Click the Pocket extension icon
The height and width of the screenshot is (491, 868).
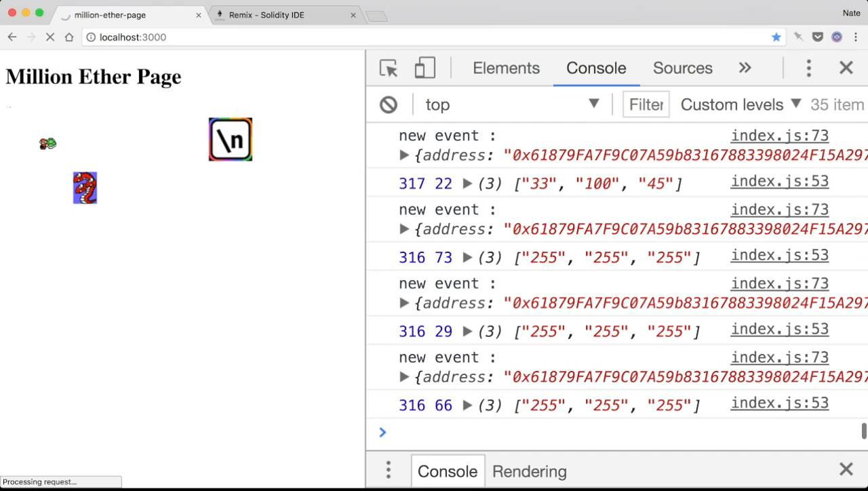(x=818, y=37)
